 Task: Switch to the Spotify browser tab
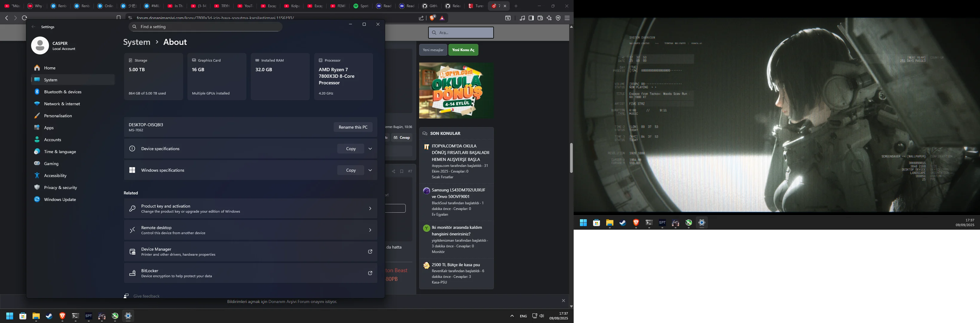click(361, 6)
